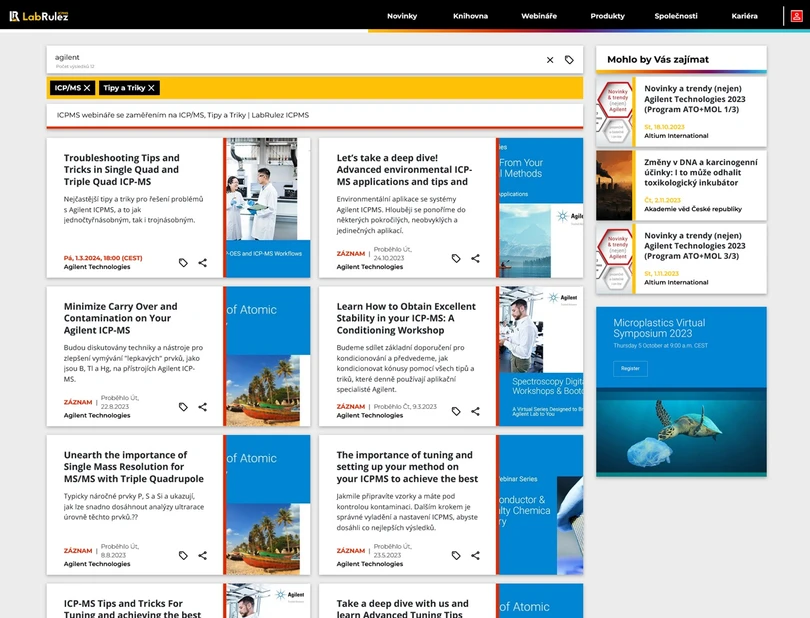Share the Troubleshooting Tips webinar
Viewport: 810px width, 618px height.
(203, 263)
